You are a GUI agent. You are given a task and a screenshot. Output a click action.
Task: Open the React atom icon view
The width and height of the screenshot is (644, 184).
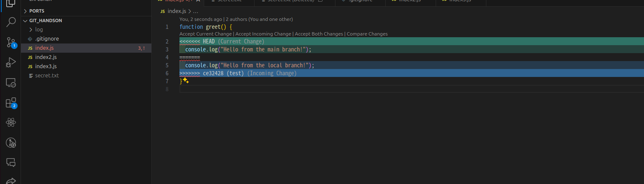tap(11, 123)
